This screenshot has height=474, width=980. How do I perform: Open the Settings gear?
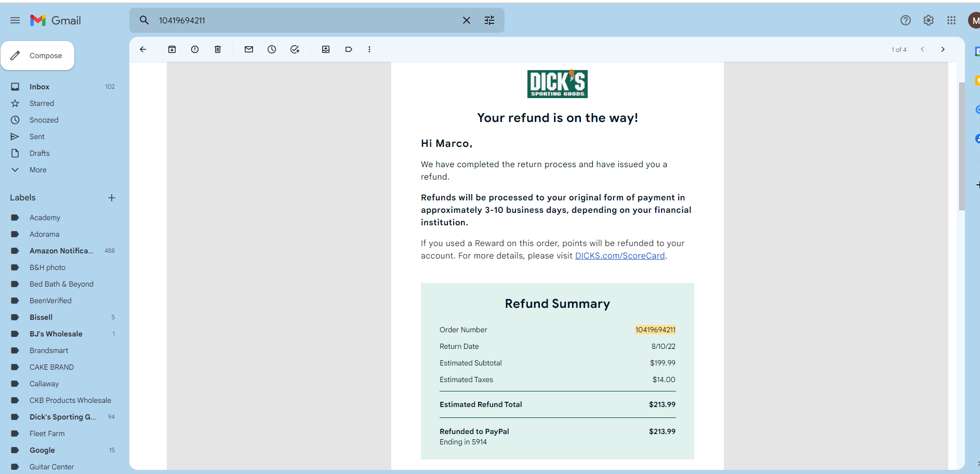[x=929, y=20]
